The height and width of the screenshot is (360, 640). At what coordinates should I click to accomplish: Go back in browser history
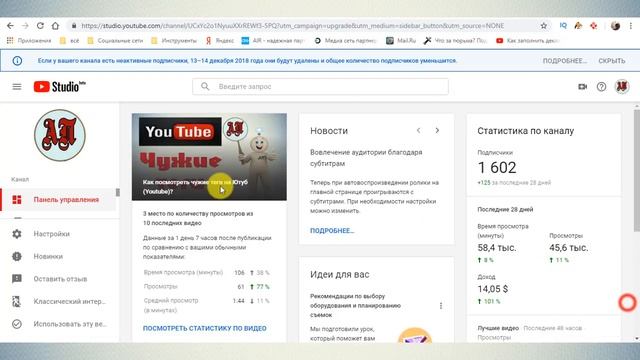10,26
